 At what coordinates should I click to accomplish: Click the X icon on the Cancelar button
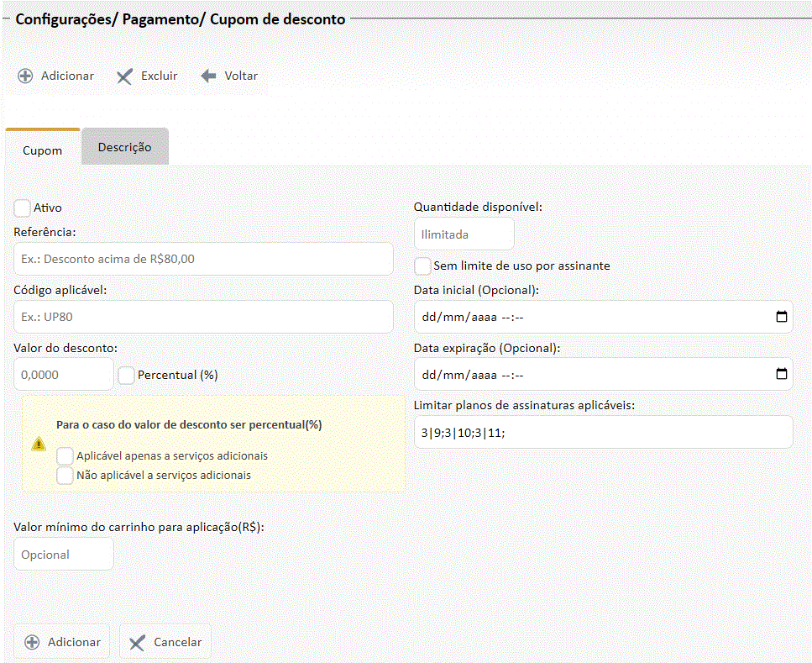(137, 643)
